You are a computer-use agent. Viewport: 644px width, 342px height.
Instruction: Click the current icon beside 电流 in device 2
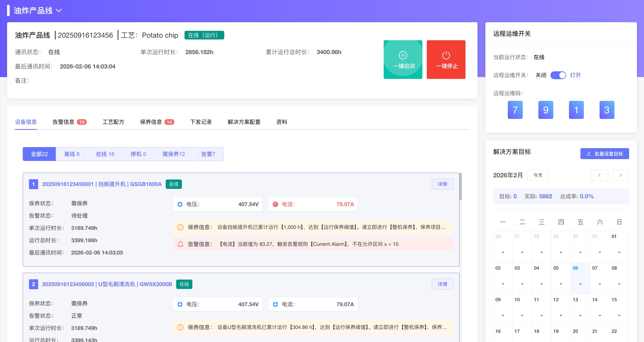coord(275,304)
